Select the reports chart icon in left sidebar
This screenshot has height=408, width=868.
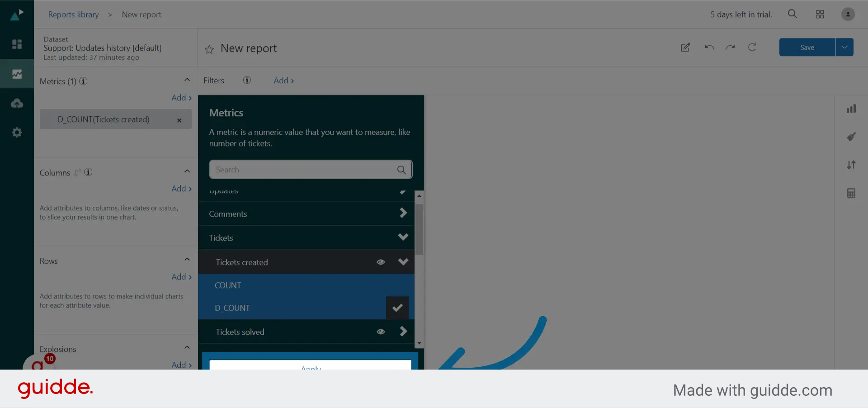click(17, 73)
